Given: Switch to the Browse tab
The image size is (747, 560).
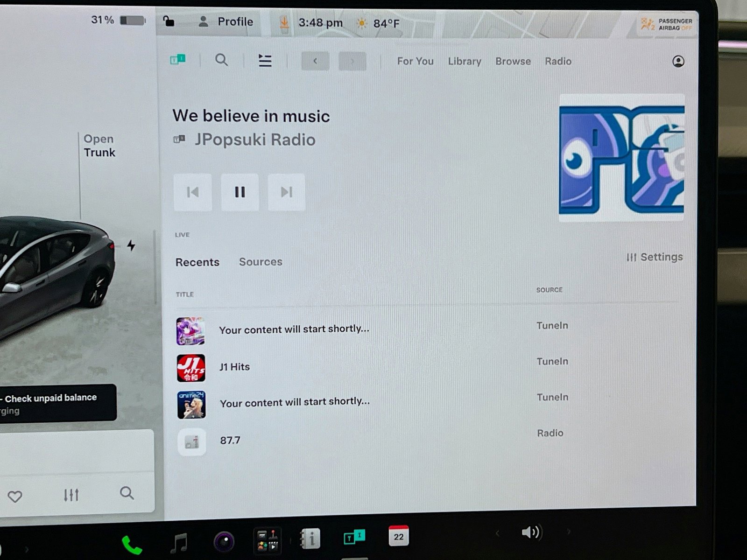Looking at the screenshot, I should click(513, 61).
